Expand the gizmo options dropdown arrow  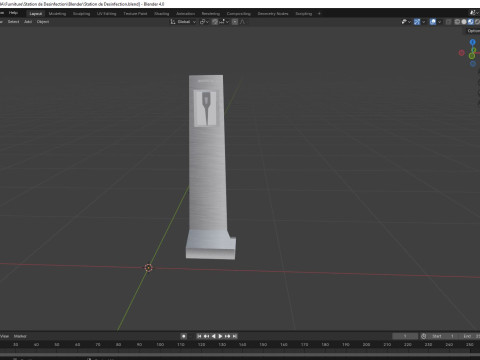[423, 22]
